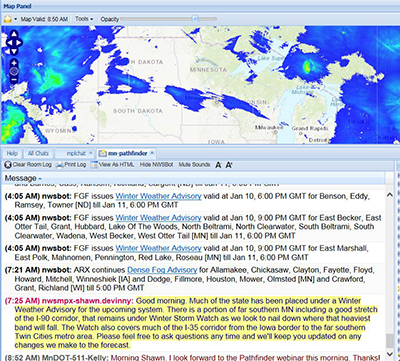
Task: Click the MnDOT-511-Kelly message at 8:52 AM
Action: (x=193, y=357)
